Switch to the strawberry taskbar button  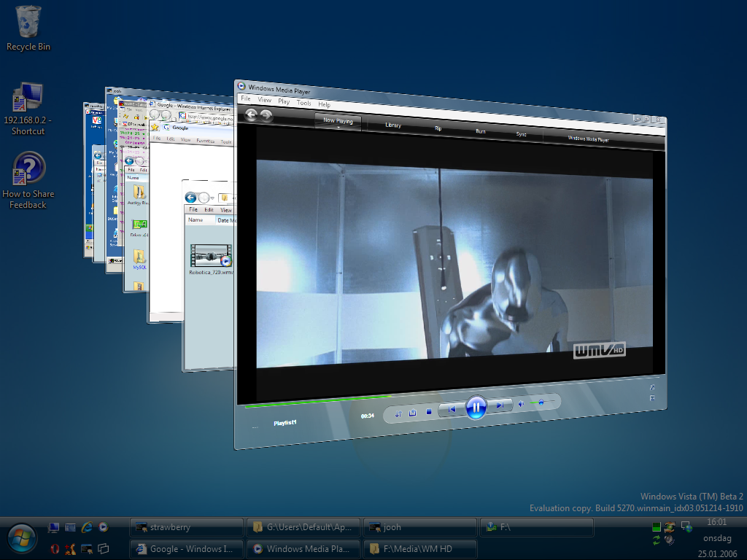tap(186, 527)
